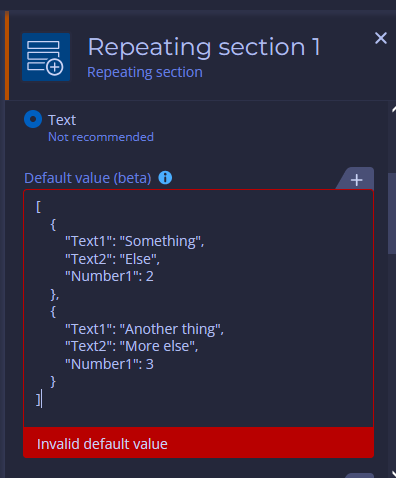This screenshot has height=478, width=396.
Task: Click the opening square bracket in editor
Action: tap(38, 207)
